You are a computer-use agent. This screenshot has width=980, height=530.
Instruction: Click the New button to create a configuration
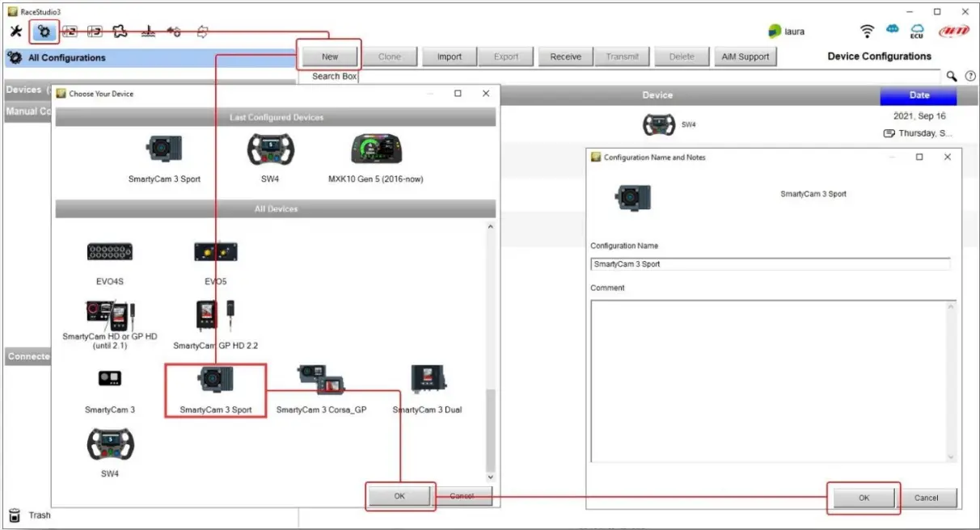[329, 57]
